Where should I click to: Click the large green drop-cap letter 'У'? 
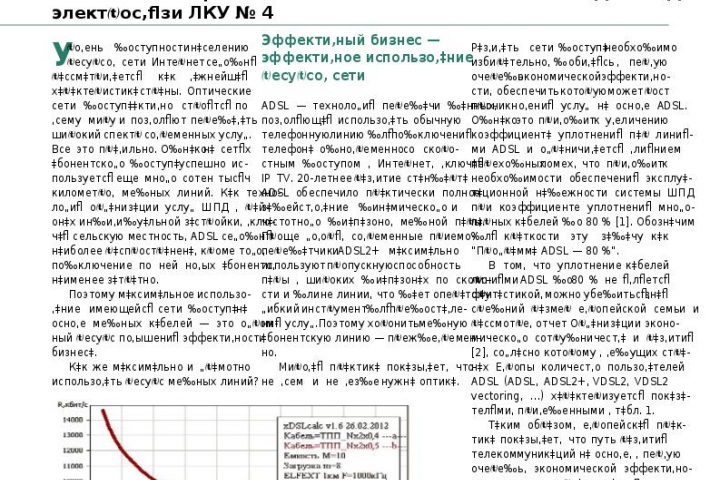(x=62, y=53)
